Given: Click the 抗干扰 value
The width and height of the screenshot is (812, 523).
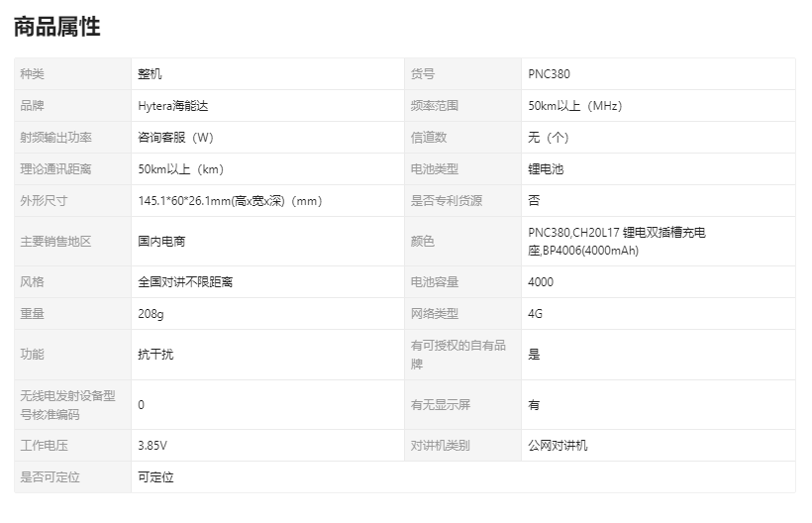Looking at the screenshot, I should click(155, 355).
